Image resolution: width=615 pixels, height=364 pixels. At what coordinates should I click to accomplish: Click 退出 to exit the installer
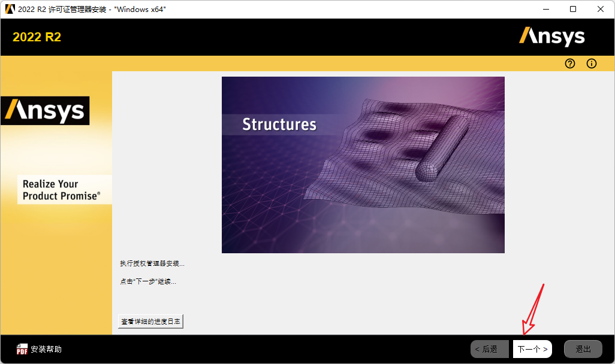tap(583, 348)
